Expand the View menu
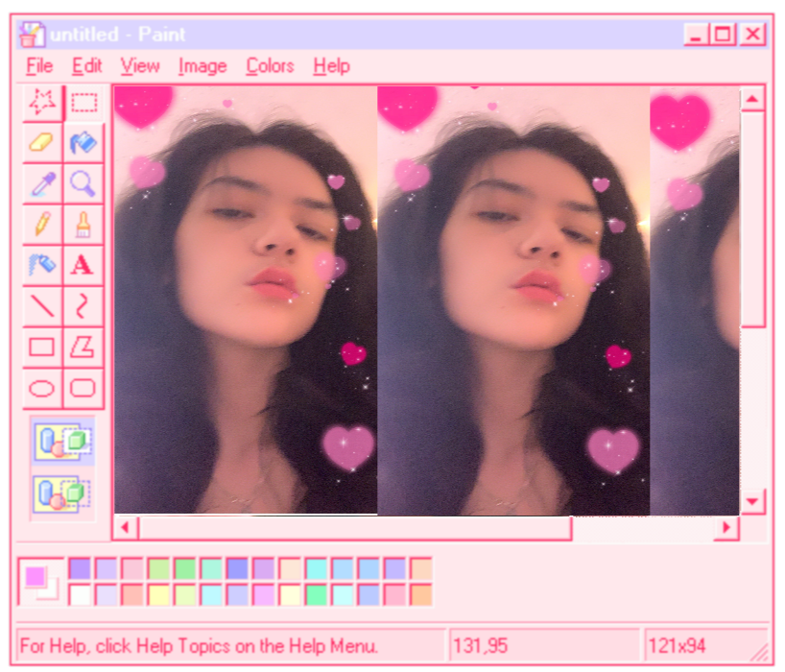This screenshot has height=672, width=785. coord(140,66)
